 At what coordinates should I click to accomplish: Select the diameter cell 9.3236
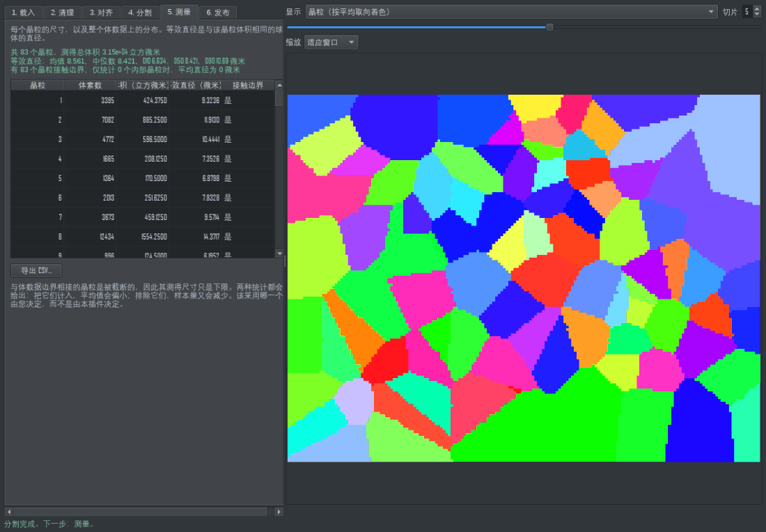coord(196,100)
